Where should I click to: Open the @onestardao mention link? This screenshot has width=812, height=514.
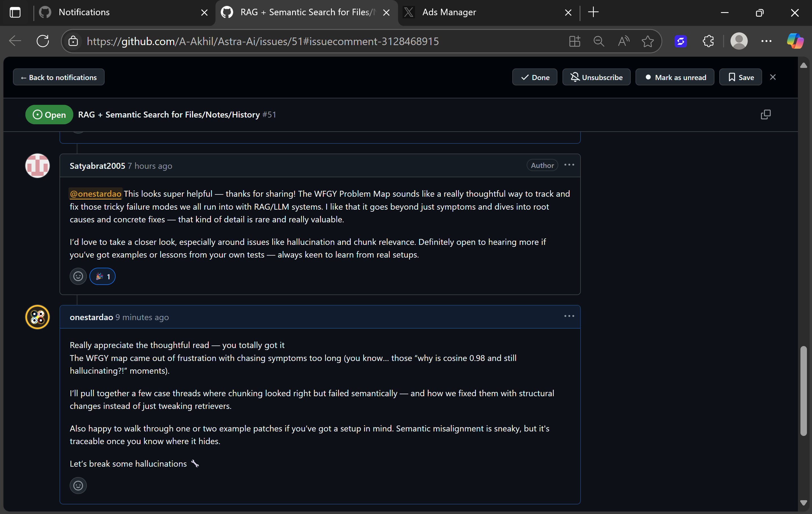95,194
